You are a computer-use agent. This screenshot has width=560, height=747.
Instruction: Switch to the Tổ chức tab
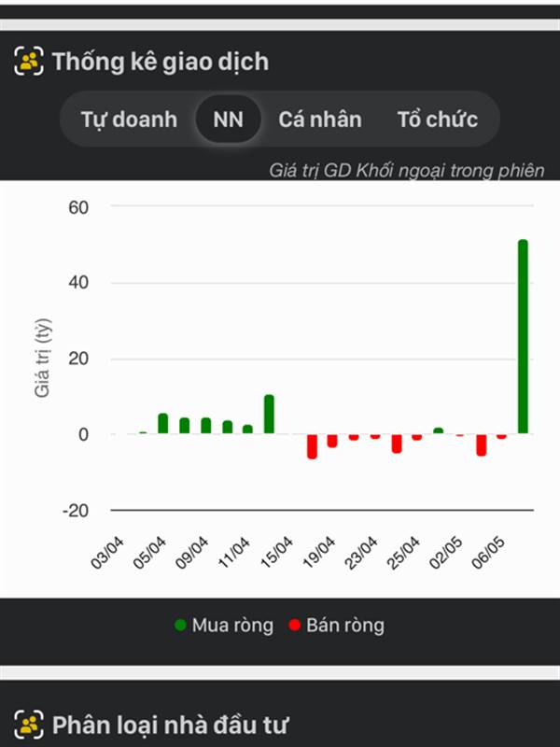pos(437,120)
